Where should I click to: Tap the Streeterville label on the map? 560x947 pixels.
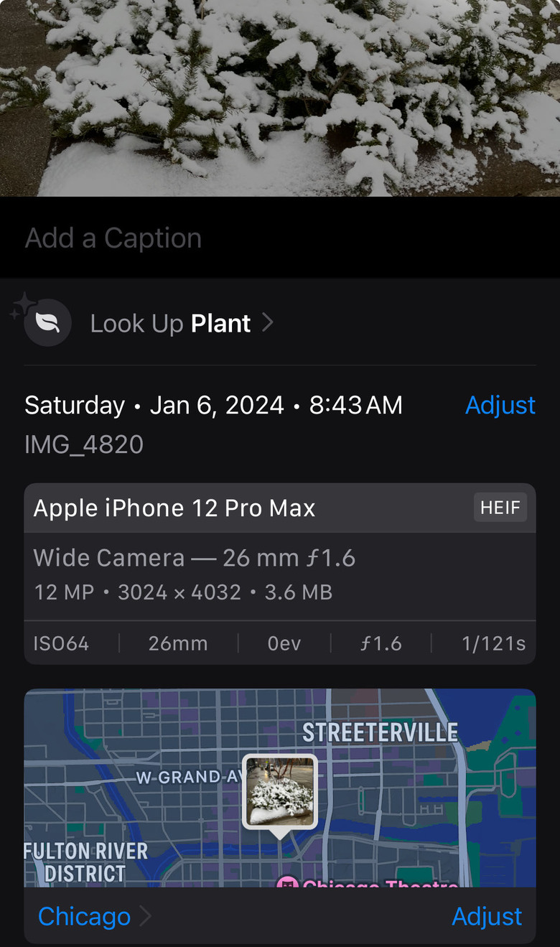pyautogui.click(x=380, y=732)
